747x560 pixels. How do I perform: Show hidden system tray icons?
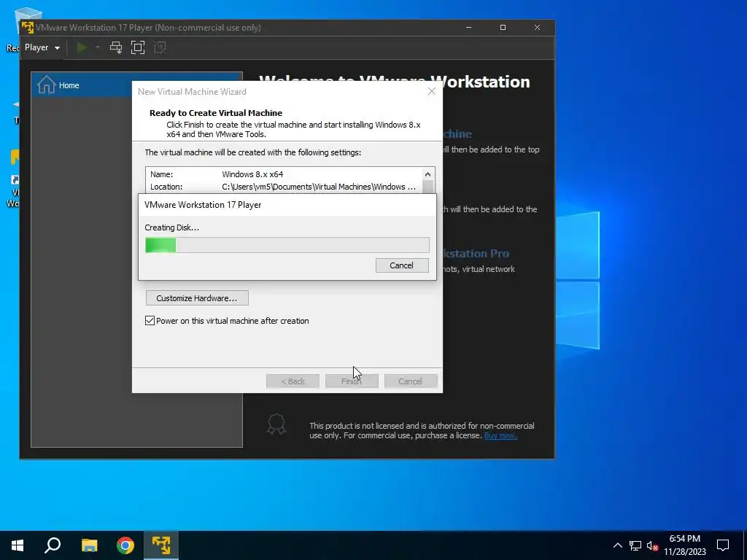coord(617,545)
